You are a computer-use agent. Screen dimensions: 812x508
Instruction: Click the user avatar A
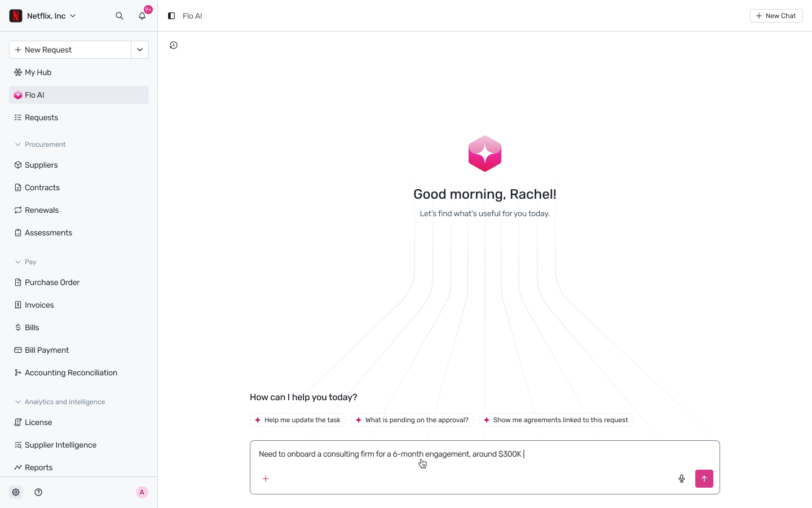[x=142, y=492]
